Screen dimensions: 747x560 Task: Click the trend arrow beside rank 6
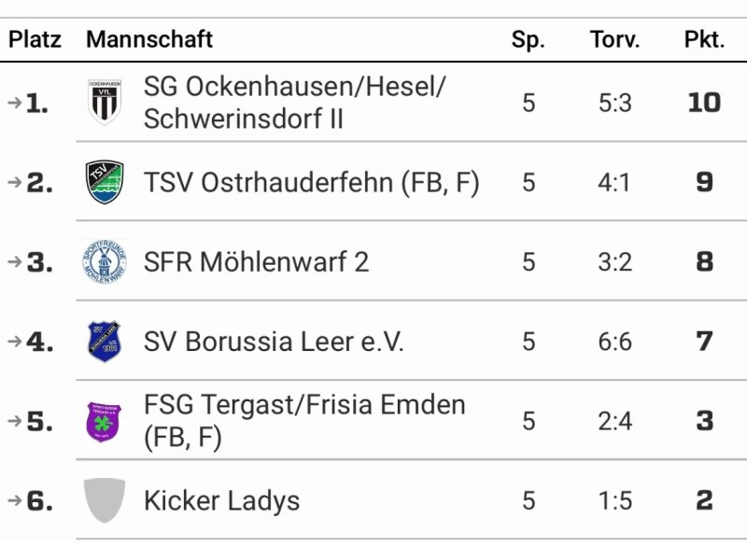[x=15, y=500]
